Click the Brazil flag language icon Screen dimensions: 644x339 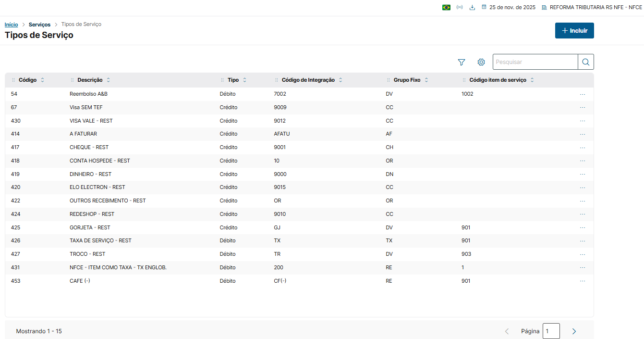[446, 8]
